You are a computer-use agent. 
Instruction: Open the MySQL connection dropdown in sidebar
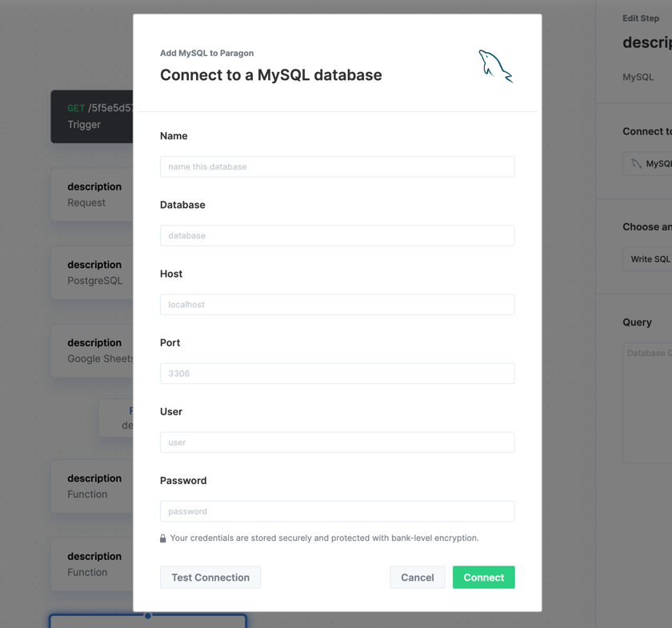coord(647,164)
